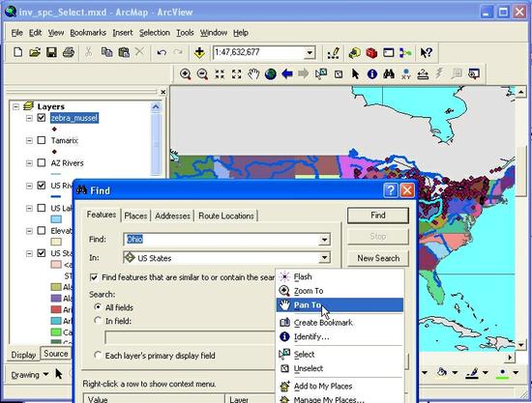
Task: Click the Add Data button
Action: (x=199, y=52)
